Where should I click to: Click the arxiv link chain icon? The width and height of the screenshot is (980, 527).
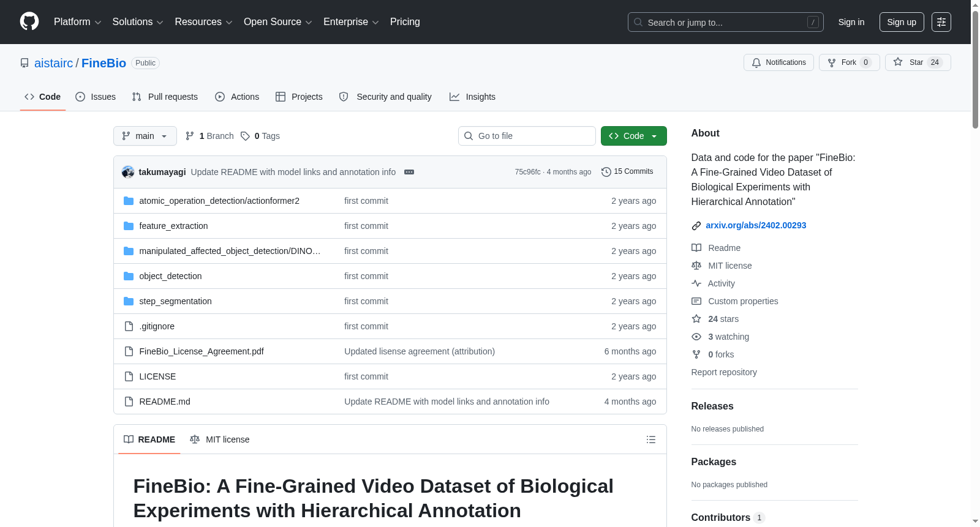pyautogui.click(x=696, y=226)
